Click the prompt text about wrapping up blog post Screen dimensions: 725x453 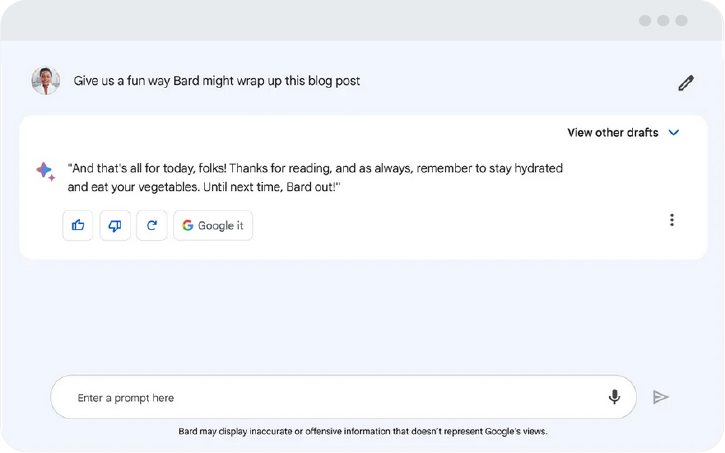tap(216, 81)
